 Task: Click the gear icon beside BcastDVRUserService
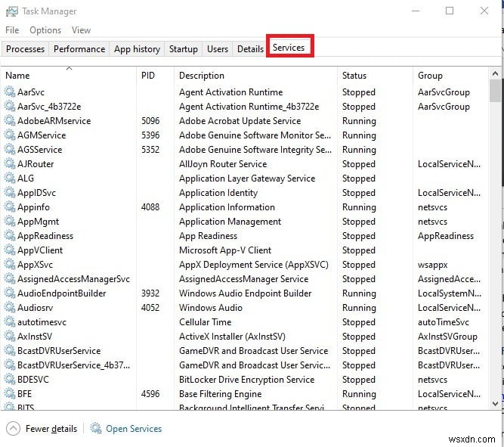tap(10, 350)
